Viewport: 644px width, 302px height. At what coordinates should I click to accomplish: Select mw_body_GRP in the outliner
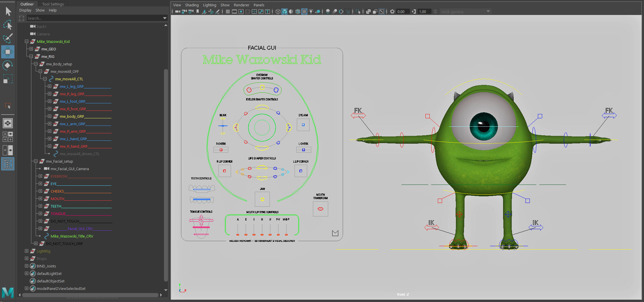(72, 116)
